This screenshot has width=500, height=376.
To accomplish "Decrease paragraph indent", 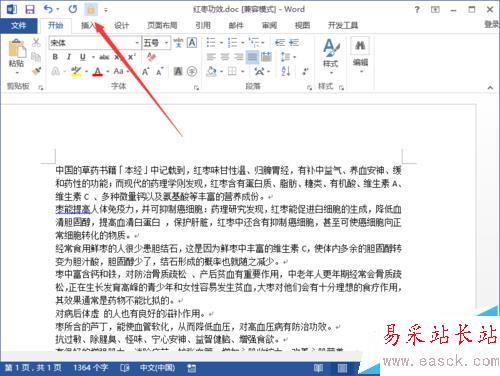I will (280, 43).
